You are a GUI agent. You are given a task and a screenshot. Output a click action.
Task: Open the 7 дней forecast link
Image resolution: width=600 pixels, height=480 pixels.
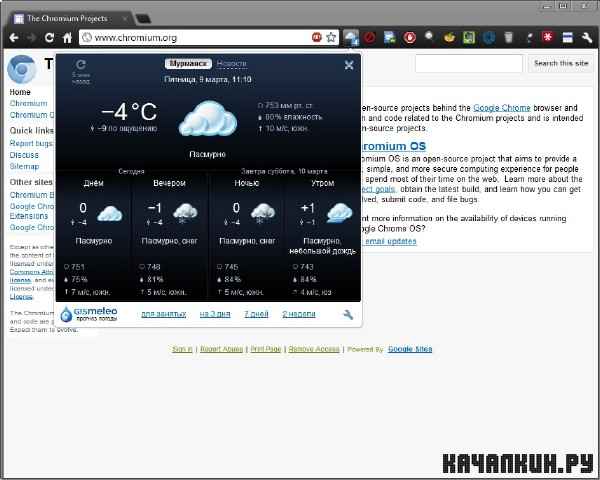click(256, 314)
